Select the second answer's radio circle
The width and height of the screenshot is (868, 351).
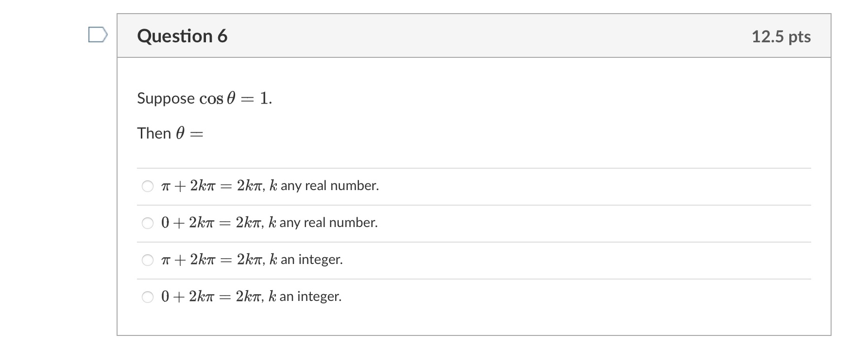[147, 223]
